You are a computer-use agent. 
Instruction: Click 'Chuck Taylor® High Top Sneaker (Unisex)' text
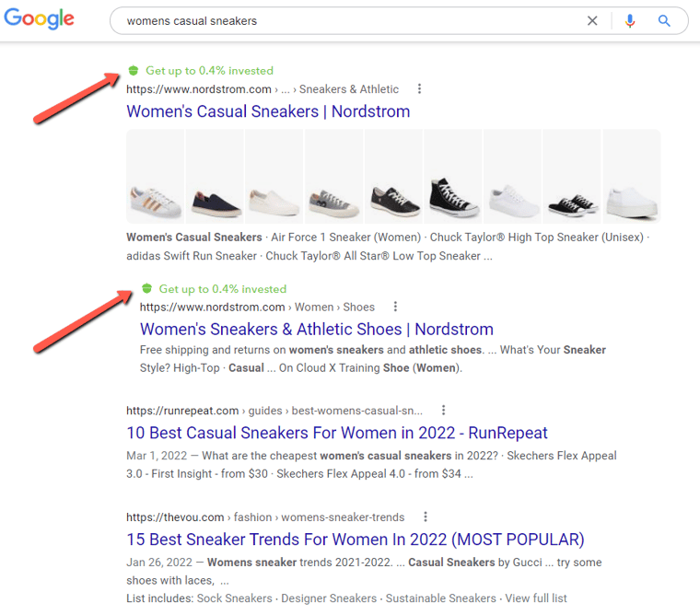tap(537, 237)
